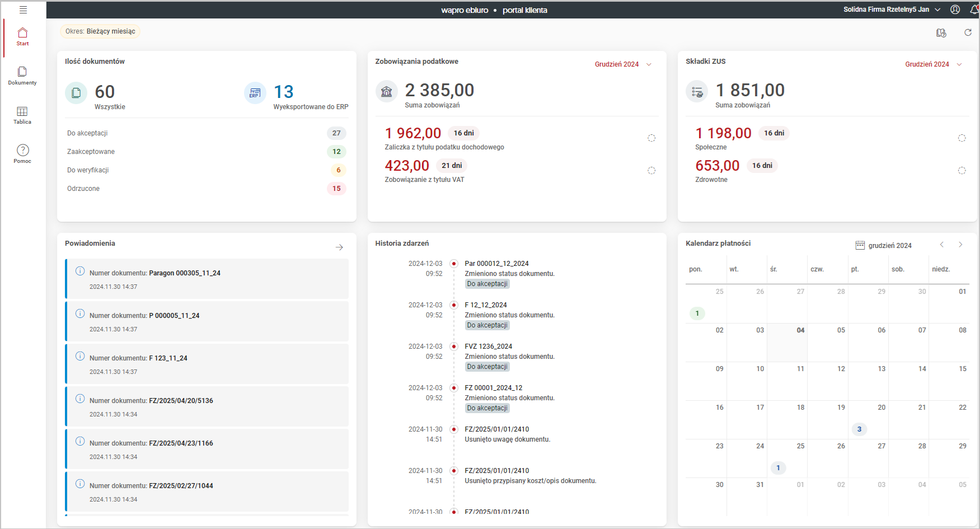Click info icon on F 123_11_24 notification
The image size is (980, 529).
pos(80,356)
